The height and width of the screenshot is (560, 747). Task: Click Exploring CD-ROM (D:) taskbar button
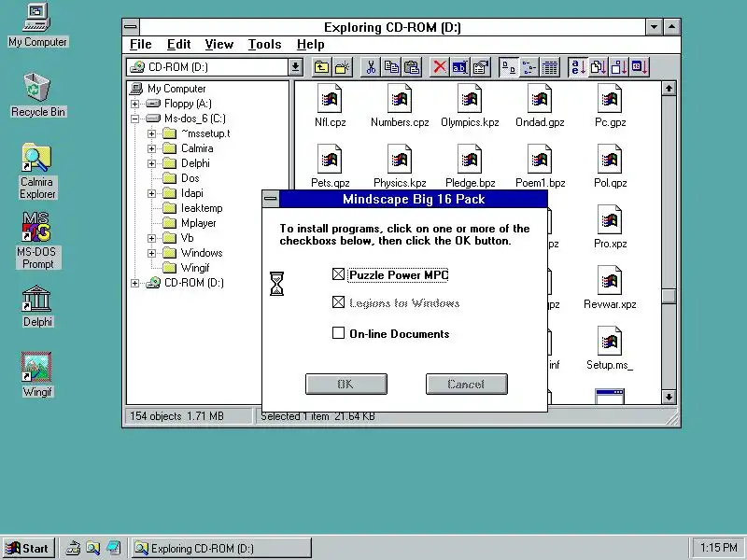click(221, 548)
